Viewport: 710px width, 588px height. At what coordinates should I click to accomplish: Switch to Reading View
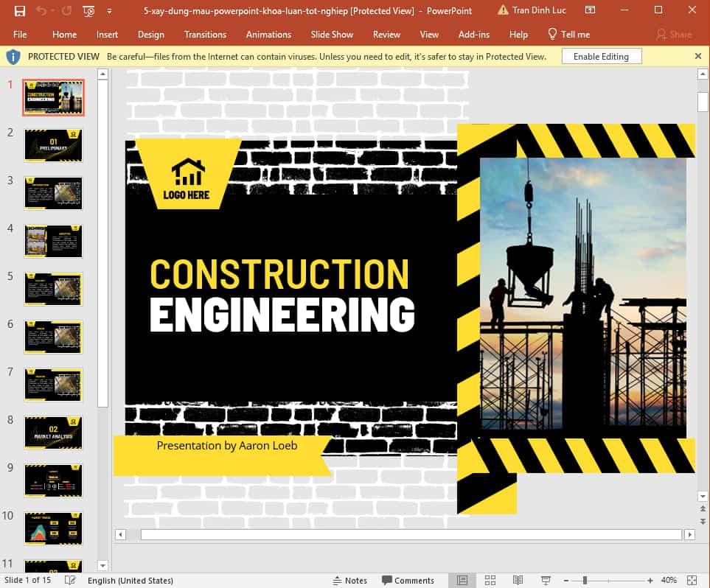pos(518,580)
